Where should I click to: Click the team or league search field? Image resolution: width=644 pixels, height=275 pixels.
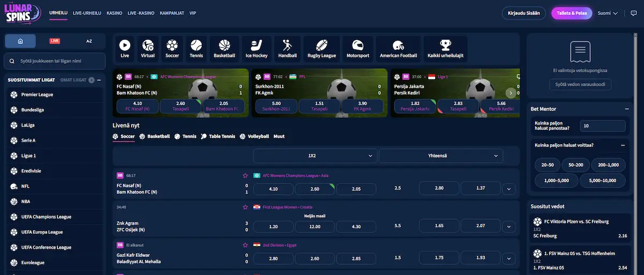[x=55, y=61]
